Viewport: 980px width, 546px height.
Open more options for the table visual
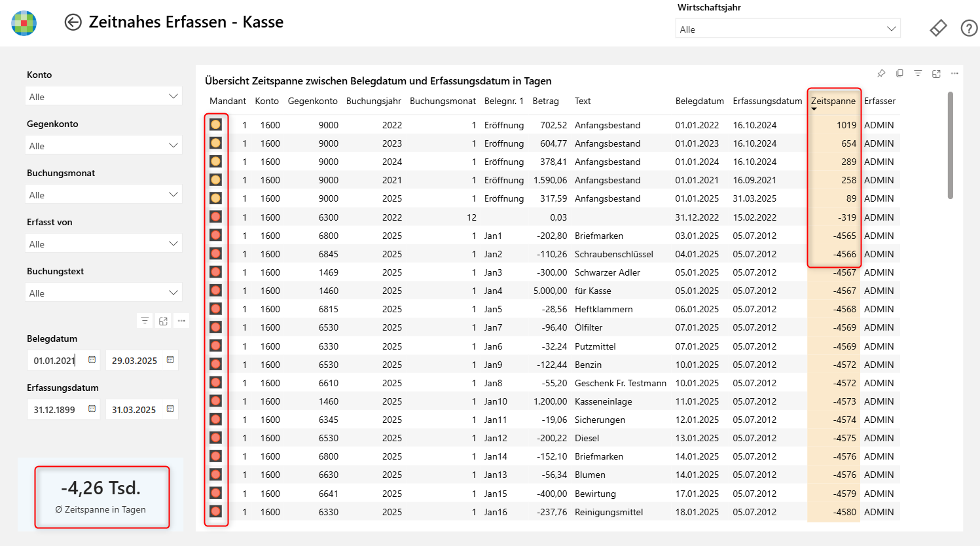click(x=954, y=73)
